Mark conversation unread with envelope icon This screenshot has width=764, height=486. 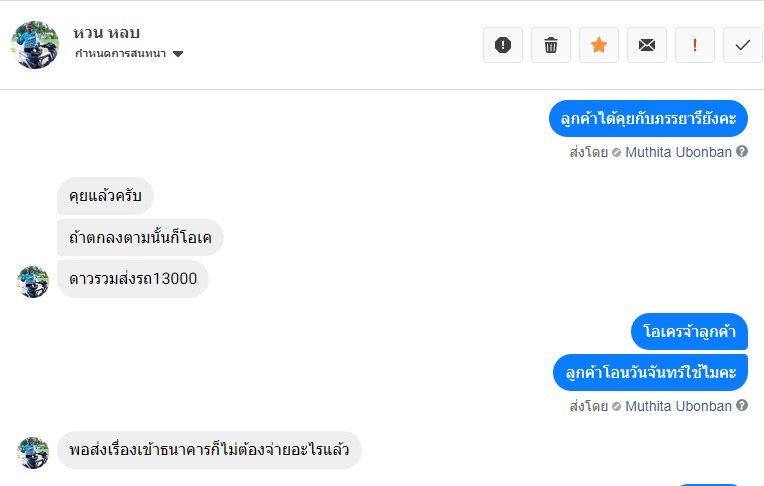coord(647,45)
